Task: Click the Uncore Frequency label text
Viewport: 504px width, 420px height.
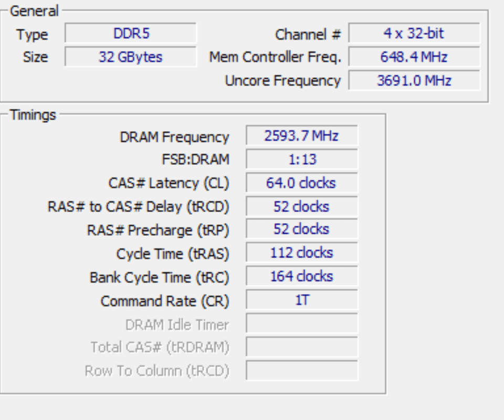Action: click(283, 81)
